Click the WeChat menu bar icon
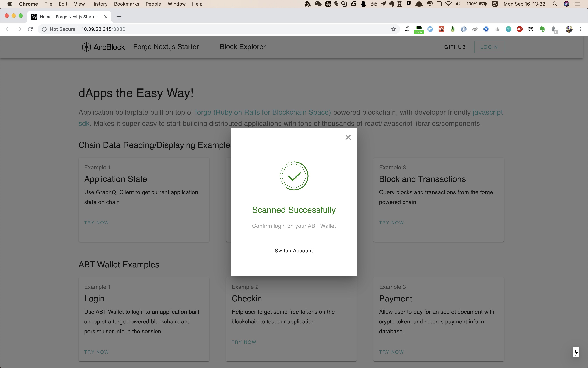This screenshot has width=588, height=368. point(318,4)
